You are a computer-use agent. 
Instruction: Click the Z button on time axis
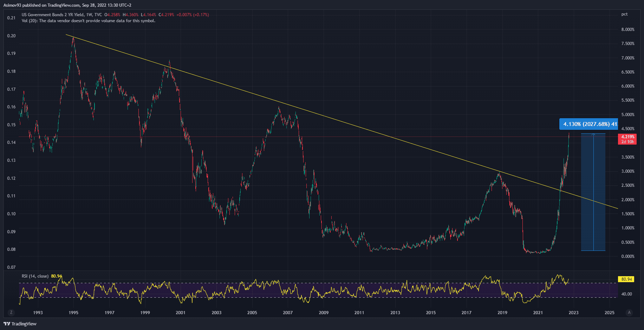[x=11, y=312]
